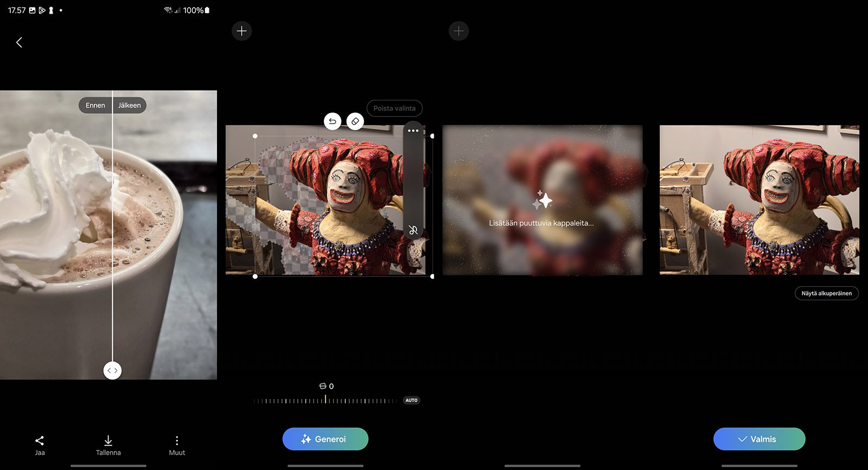Click the before/after comparison slider handle
Viewport: 868px width, 470px height.
coord(112,371)
